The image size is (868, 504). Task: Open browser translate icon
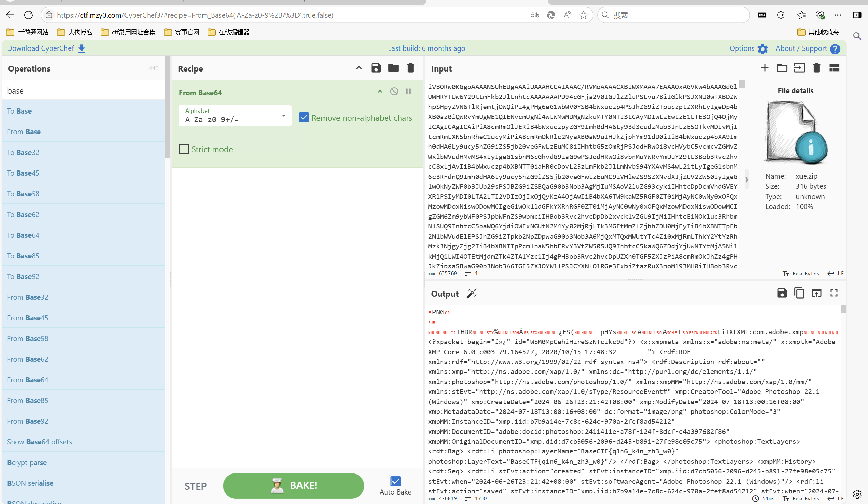click(x=534, y=15)
